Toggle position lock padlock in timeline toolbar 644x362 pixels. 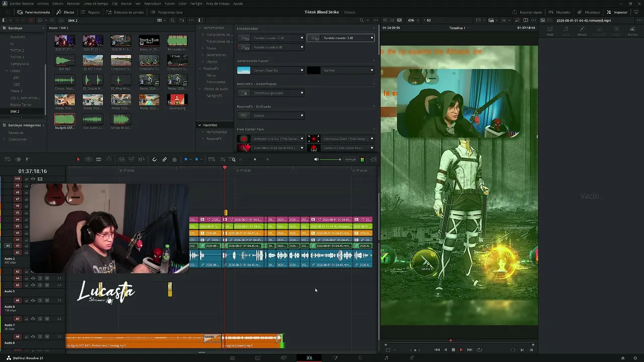[x=175, y=159]
